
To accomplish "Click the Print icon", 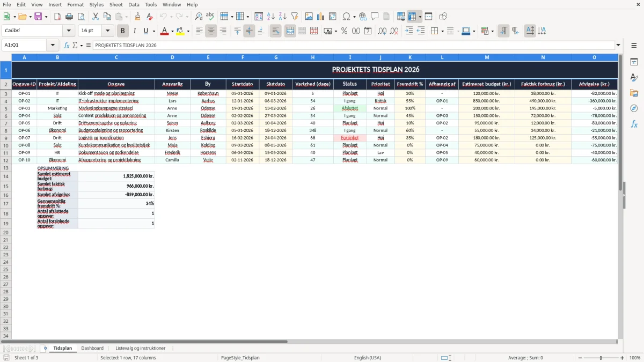I will pos(69,17).
